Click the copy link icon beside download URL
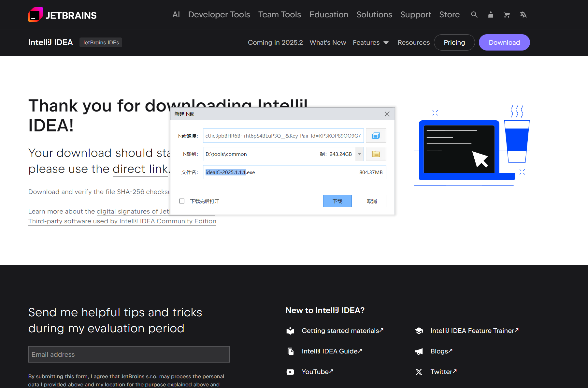The width and height of the screenshot is (588, 388). pos(376,136)
